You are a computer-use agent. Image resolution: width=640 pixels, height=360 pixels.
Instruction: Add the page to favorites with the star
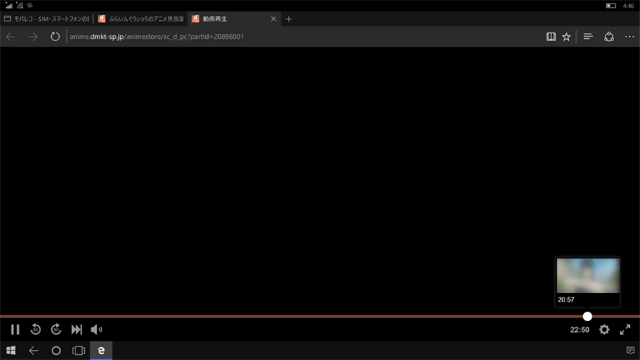[567, 37]
